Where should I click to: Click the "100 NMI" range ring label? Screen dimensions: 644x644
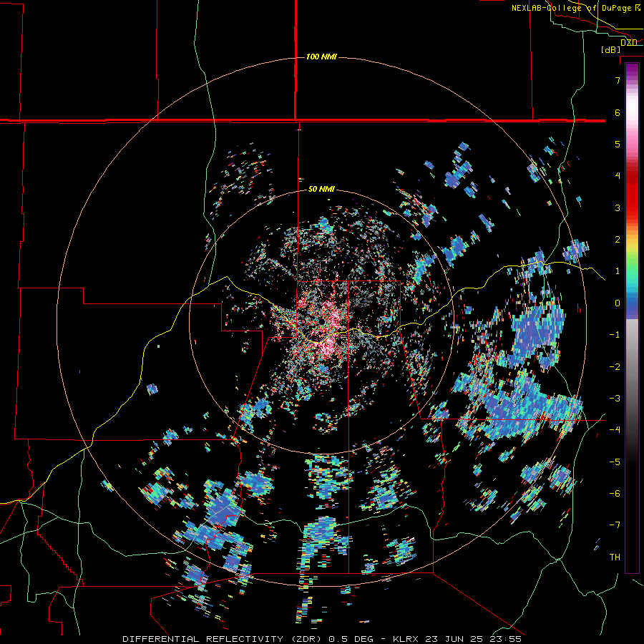321,57
